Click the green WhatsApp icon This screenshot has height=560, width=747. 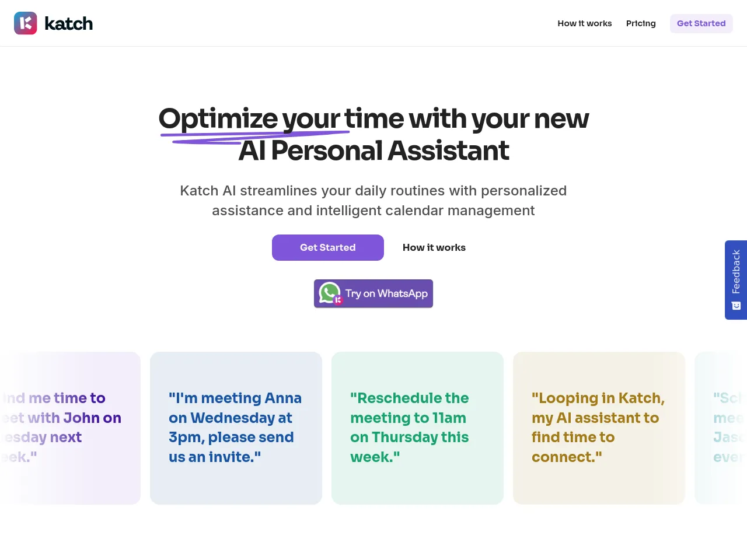pyautogui.click(x=329, y=292)
